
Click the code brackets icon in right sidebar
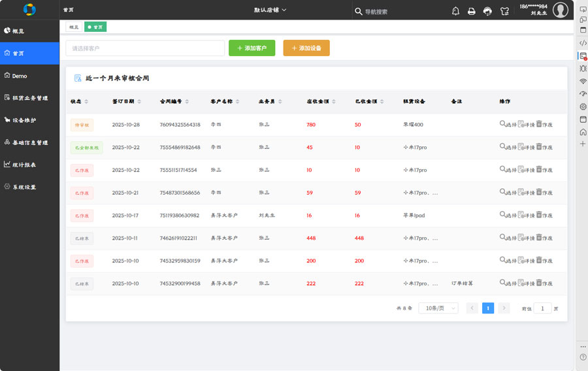tap(583, 42)
